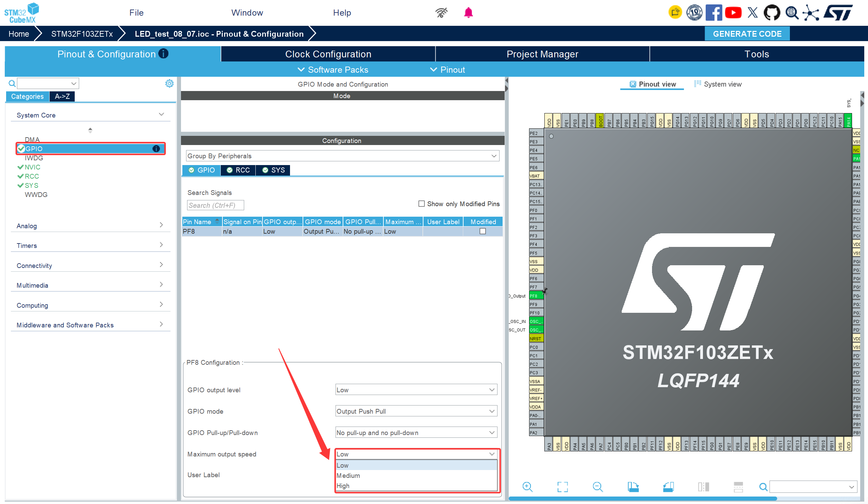
Task: Open the X social icon
Action: point(753,13)
